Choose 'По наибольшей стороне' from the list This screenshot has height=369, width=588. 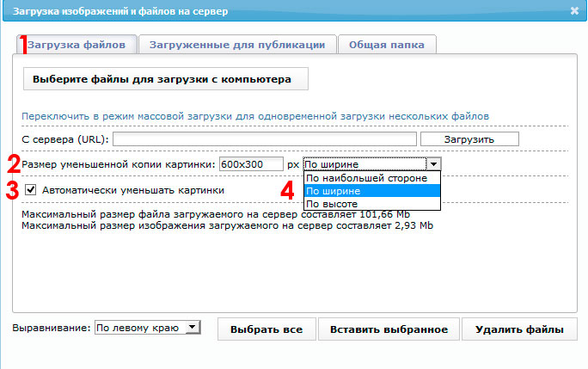[371, 178]
